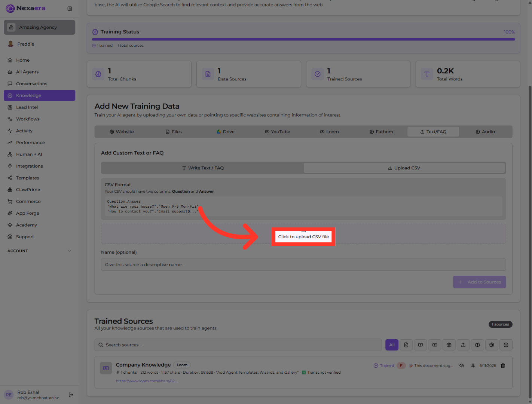Click Rob Eshal's RE avatar

pos(9,395)
